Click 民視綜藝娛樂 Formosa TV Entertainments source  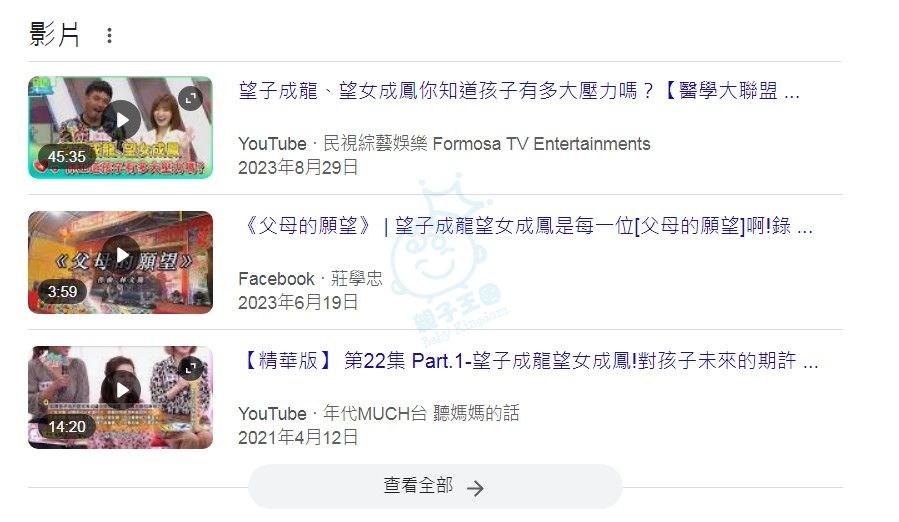coord(487,143)
